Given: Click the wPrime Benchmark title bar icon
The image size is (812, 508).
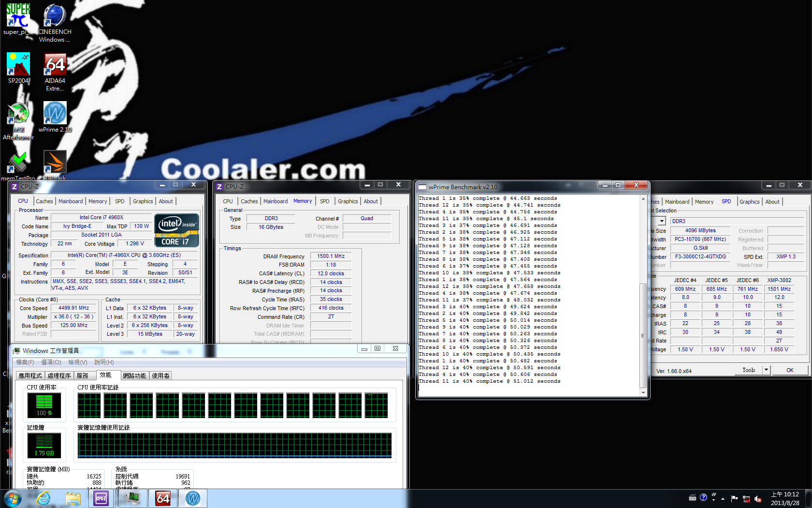Looking at the screenshot, I should (x=422, y=187).
